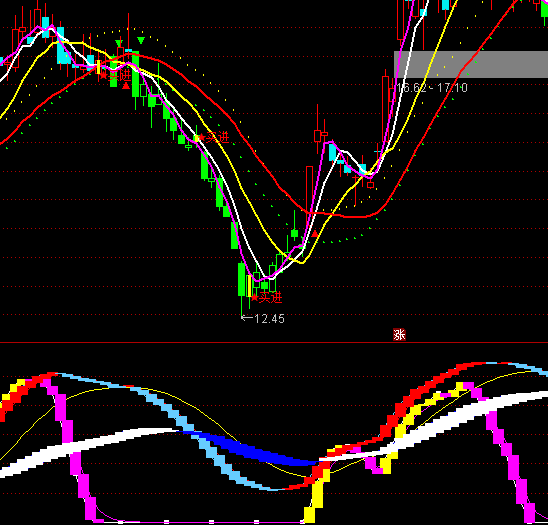Click the green down-triangle marker on the left
Image resolution: width=548 pixels, height=525 pixels.
coord(119,43)
